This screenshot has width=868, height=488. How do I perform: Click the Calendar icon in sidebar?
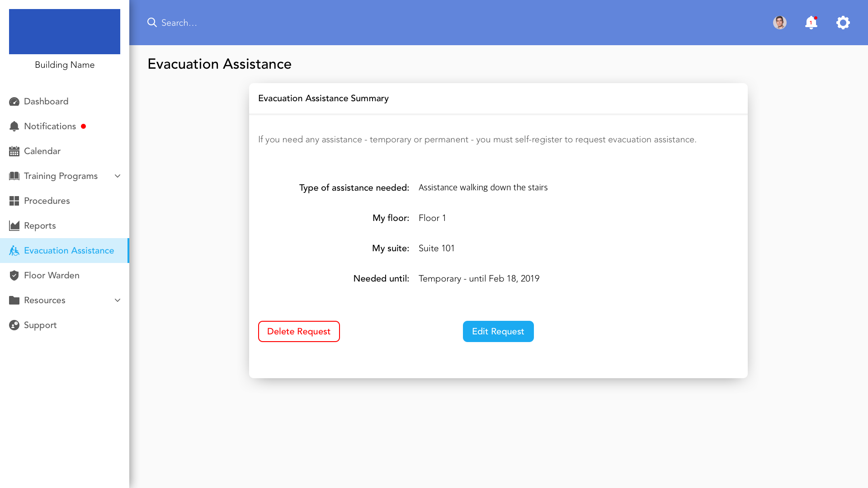tap(14, 151)
